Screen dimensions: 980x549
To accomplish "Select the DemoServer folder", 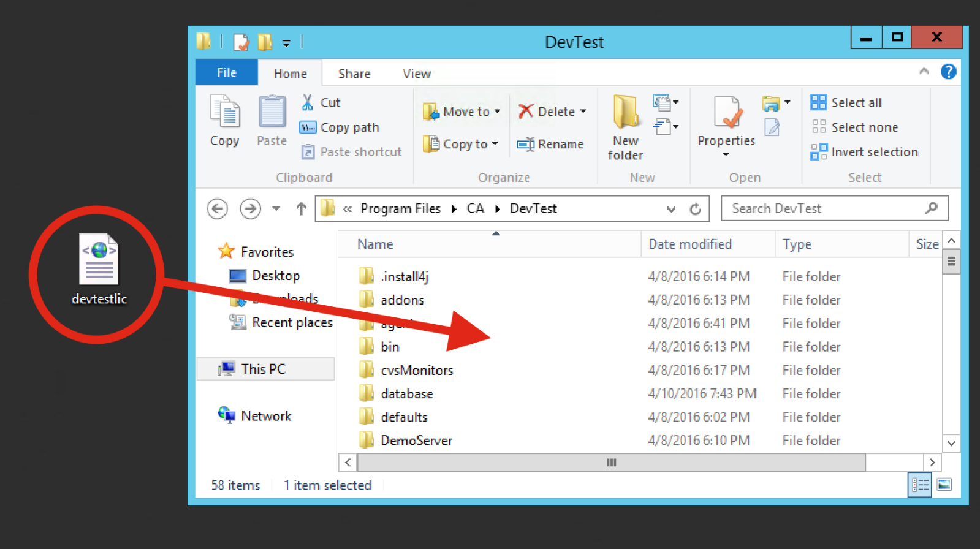I will (x=405, y=440).
